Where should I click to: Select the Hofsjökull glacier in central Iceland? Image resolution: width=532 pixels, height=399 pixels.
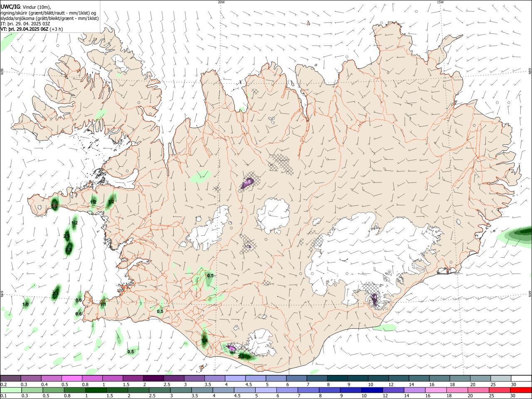[273, 215]
